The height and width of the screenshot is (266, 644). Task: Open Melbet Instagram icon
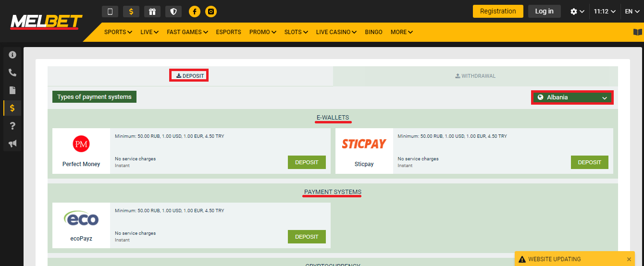tap(211, 12)
